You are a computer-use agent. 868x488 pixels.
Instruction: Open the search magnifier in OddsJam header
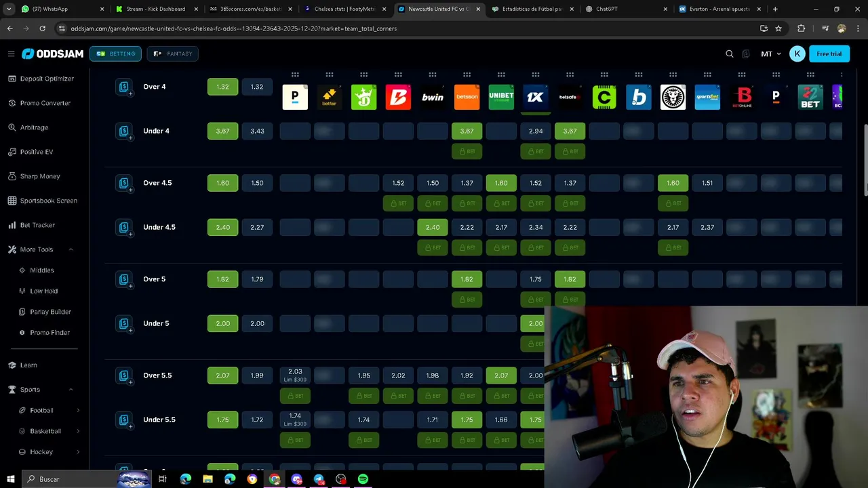(730, 54)
